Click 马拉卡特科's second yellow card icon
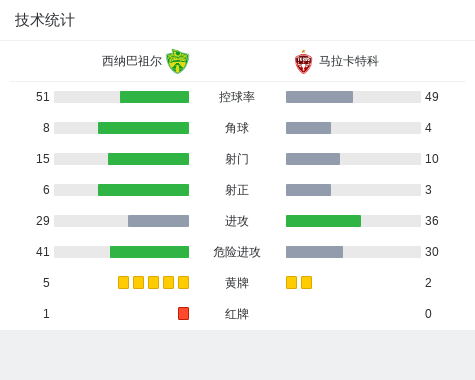Screen dimensions: 475x380 click(306, 282)
